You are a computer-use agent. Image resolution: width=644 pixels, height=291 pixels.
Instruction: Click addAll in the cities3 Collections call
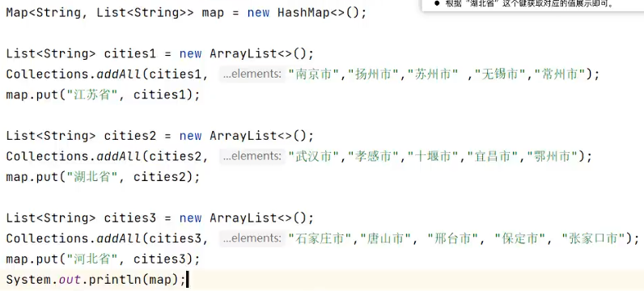pyautogui.click(x=119, y=238)
